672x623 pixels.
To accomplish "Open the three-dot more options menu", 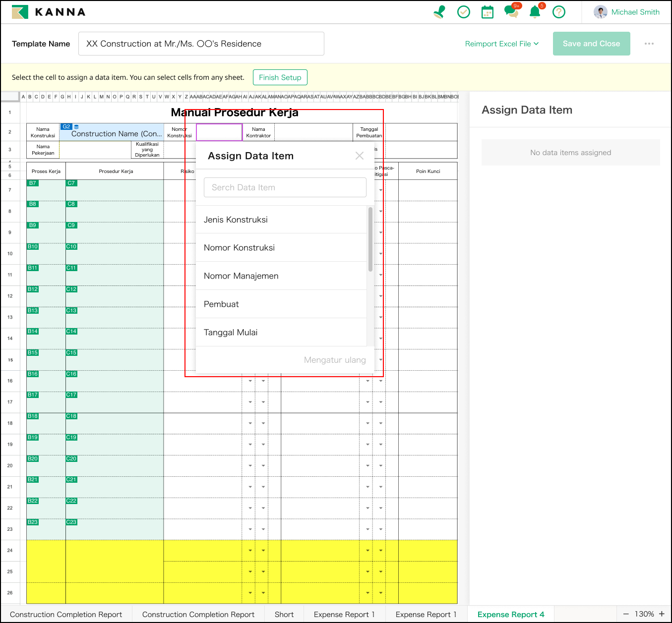I will 649,44.
